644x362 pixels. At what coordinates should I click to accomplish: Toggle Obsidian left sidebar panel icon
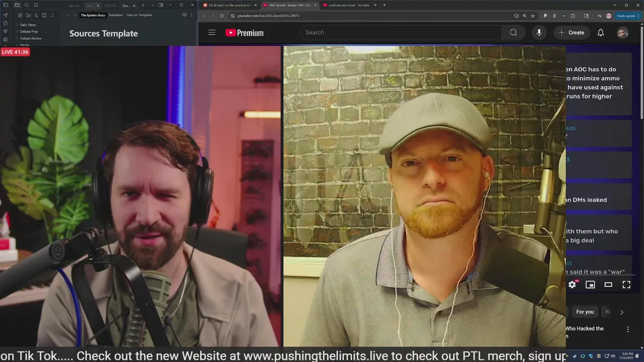click(6, 5)
